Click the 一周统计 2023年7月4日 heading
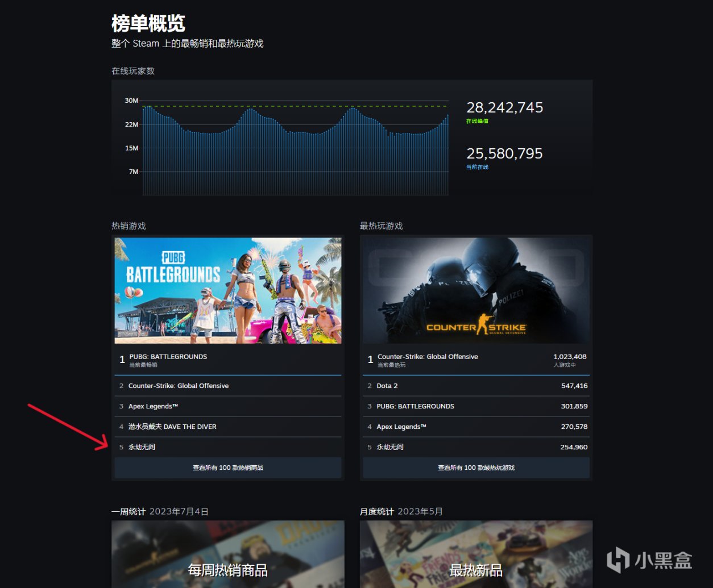 click(x=160, y=511)
